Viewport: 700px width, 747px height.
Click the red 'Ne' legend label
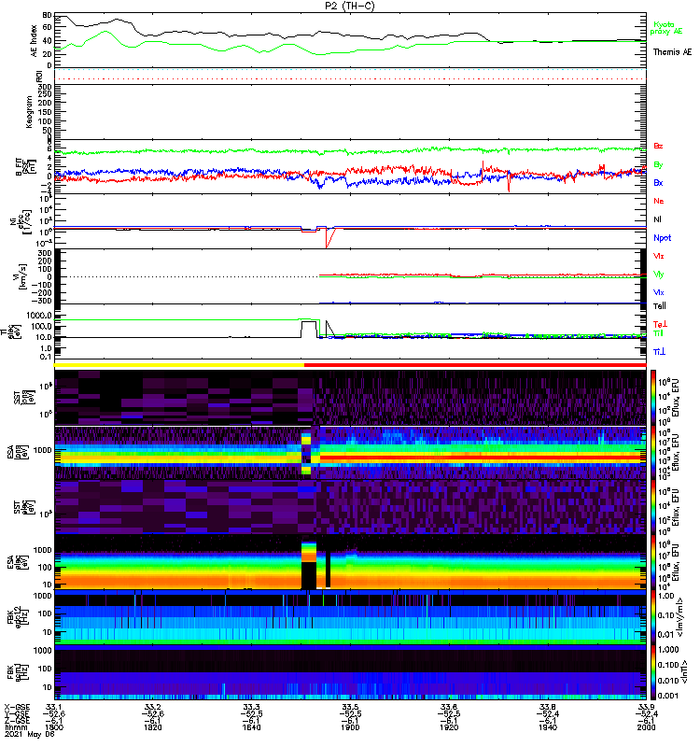click(659, 201)
